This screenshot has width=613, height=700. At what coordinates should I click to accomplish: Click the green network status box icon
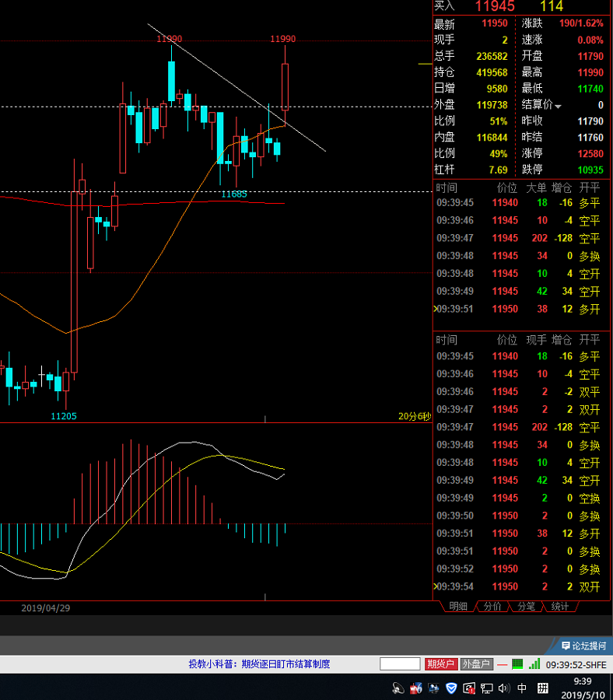pos(518,664)
